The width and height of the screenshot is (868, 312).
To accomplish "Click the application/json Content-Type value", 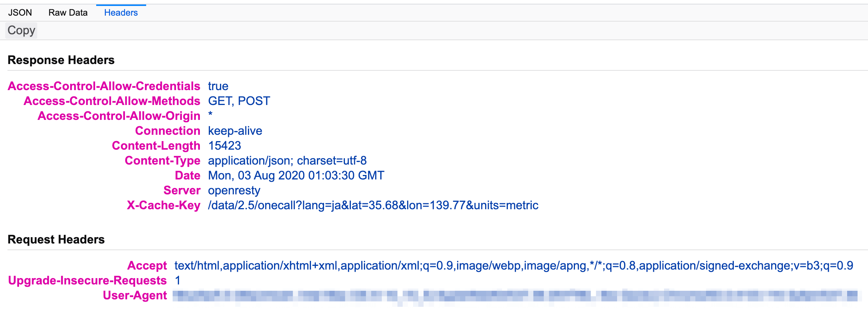I will pyautogui.click(x=287, y=160).
